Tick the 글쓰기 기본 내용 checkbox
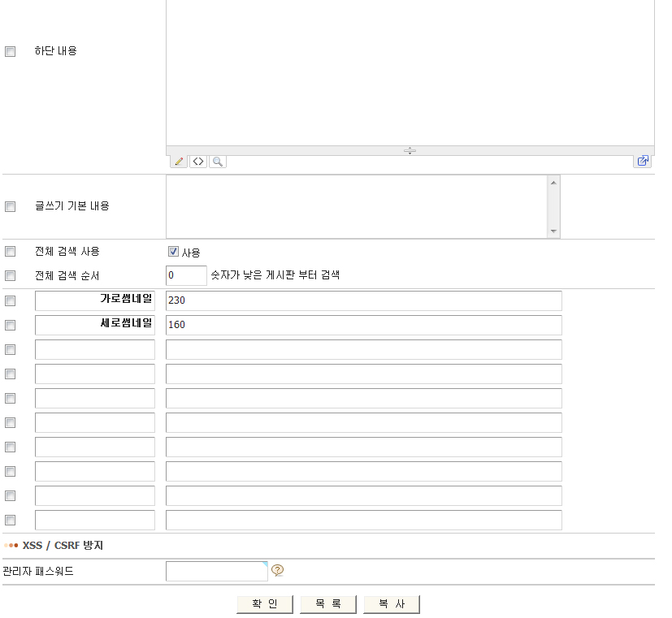672x618 pixels. coord(11,206)
